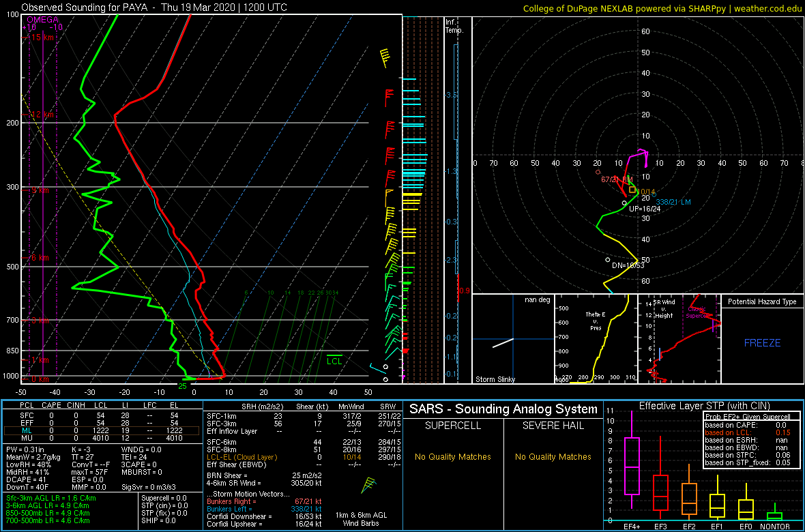Image resolution: width=805 pixels, height=532 pixels.
Task: Click the Sfc-3km AGL LR value
Action: (x=51, y=499)
